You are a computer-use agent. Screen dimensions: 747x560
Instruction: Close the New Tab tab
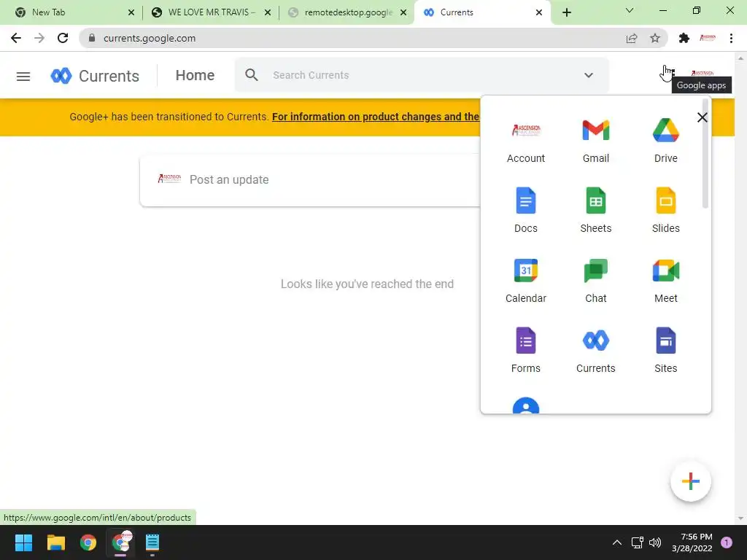(131, 12)
